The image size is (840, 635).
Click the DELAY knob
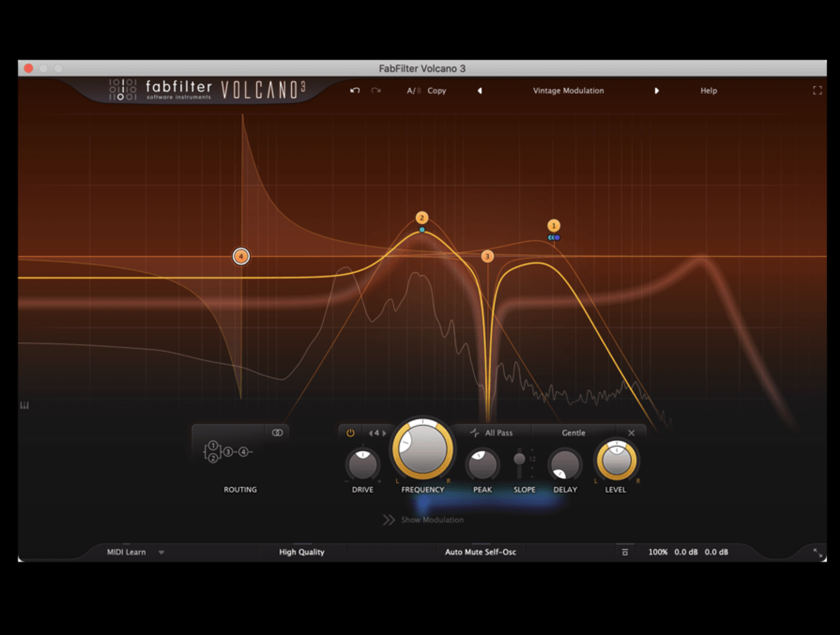click(565, 464)
